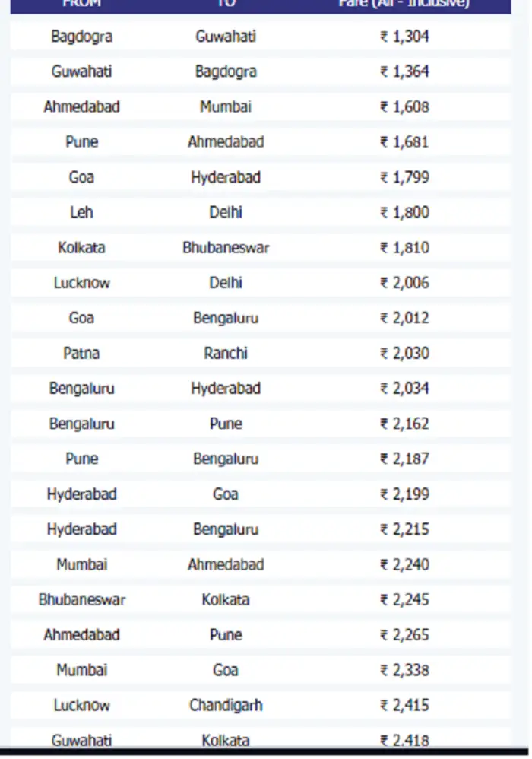Click Ranchi in the TO column
This screenshot has height=759, width=532.
226,353
